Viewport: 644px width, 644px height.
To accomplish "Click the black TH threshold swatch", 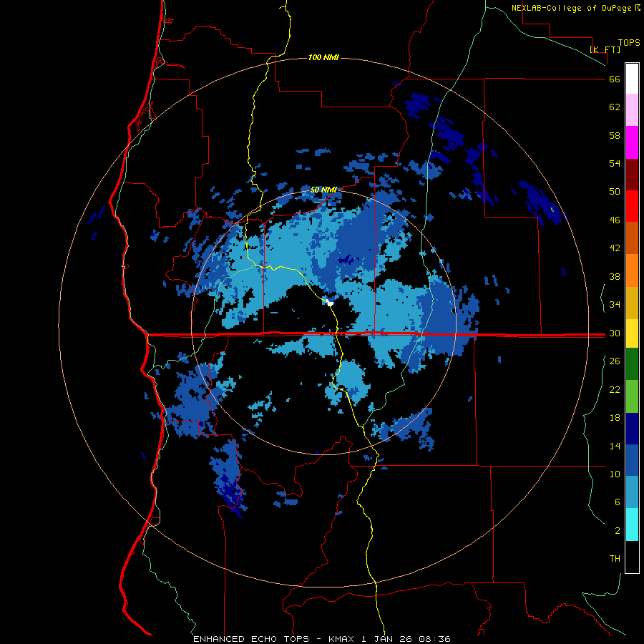I will click(x=632, y=557).
